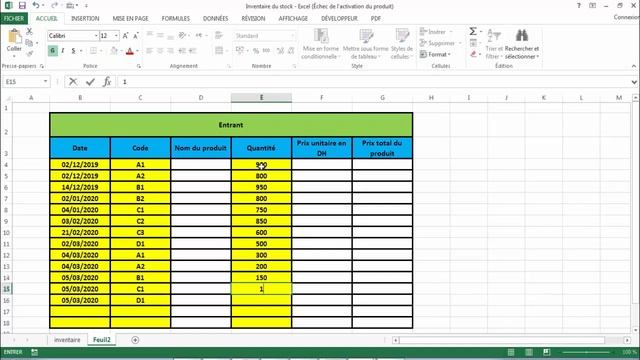
Task: Open font color red A swatch
Action: tap(130, 51)
